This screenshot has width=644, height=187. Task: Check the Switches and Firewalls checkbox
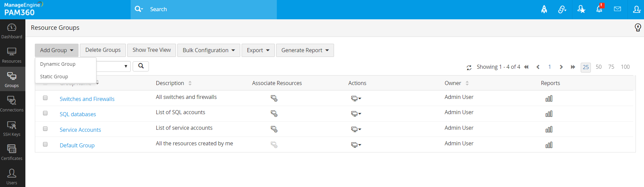pyautogui.click(x=45, y=98)
